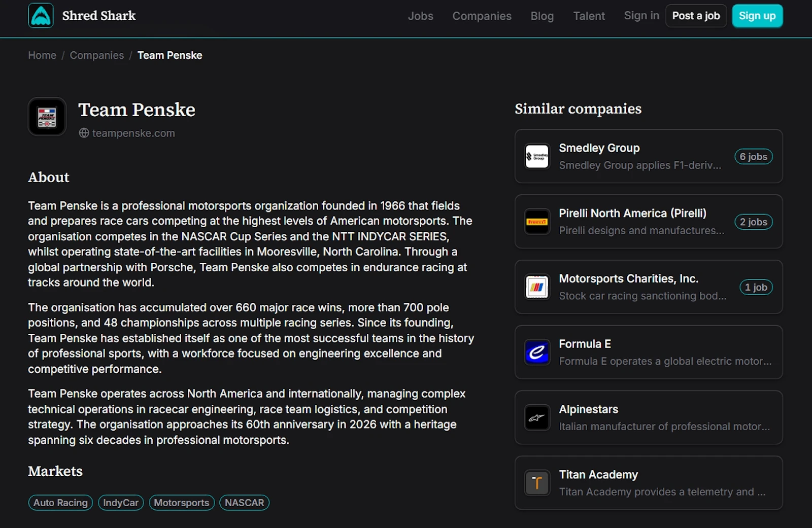Click the Post a job button
This screenshot has width=812, height=528.
[x=696, y=16]
